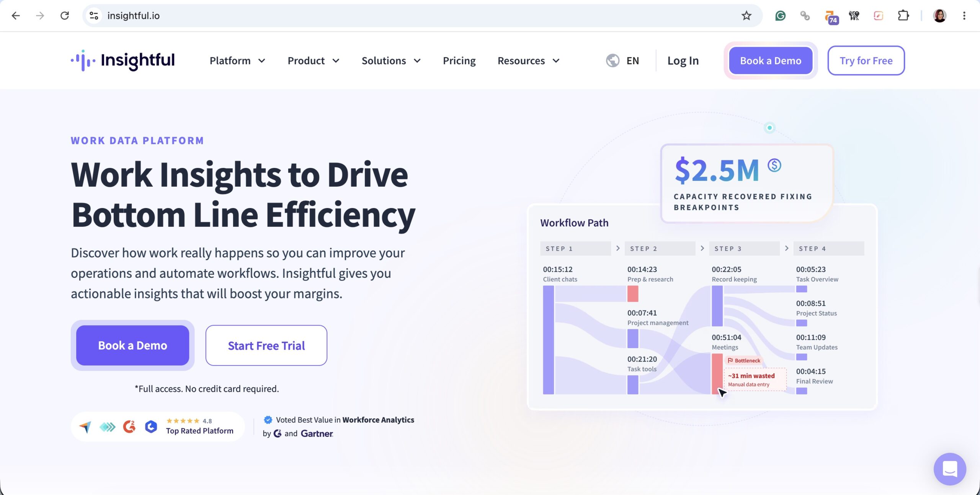Click the Capterra arrow badge icon
This screenshot has width=980, height=495.
tap(85, 426)
